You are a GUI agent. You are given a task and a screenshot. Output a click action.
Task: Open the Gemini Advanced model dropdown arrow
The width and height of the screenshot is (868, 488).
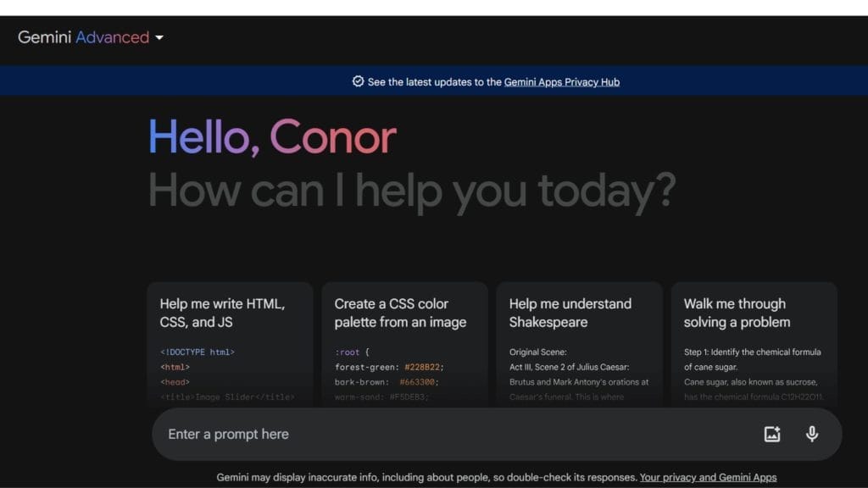(159, 37)
